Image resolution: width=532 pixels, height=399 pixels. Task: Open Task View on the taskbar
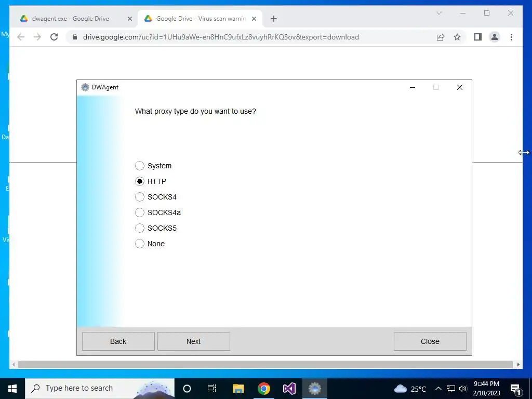click(x=212, y=389)
